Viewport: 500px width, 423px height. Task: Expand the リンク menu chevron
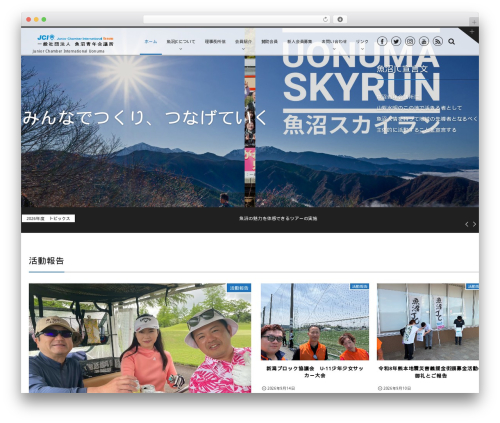point(362,49)
